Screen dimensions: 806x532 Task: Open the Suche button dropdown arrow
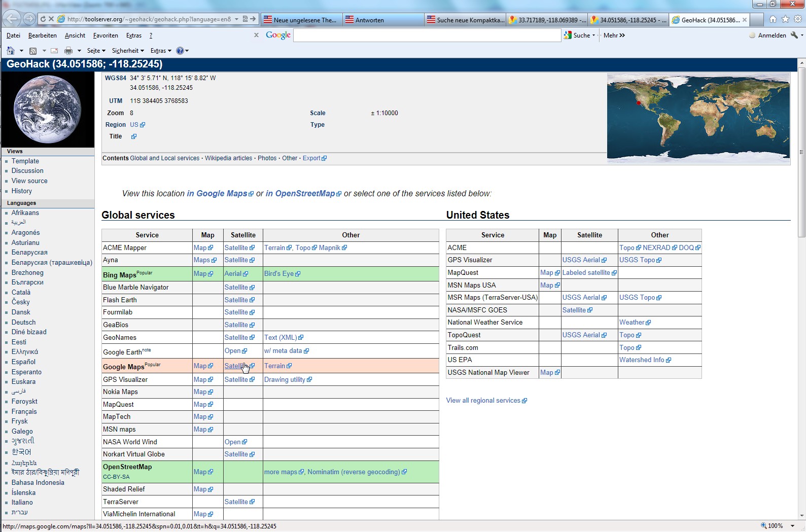[593, 36]
